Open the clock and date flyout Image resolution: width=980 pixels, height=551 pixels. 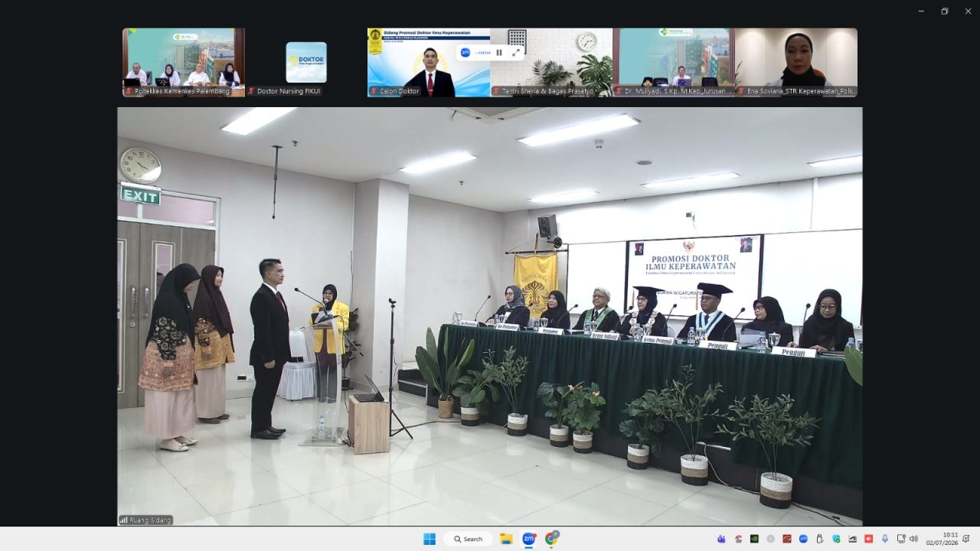(942, 539)
